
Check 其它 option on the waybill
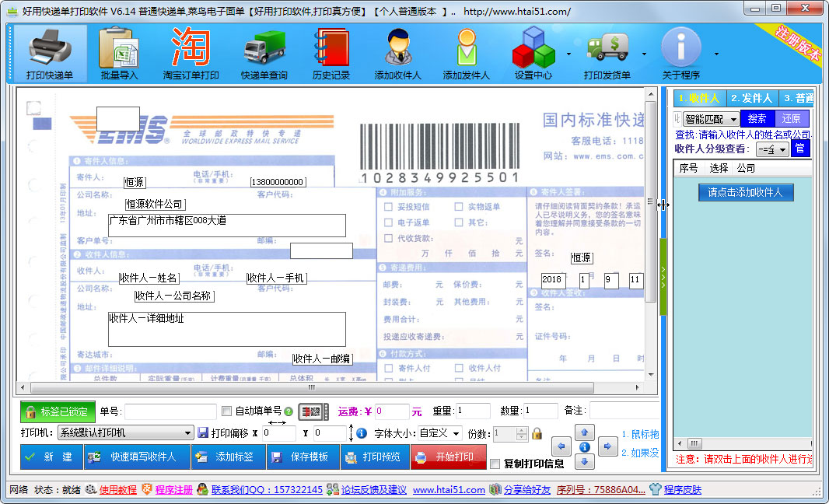(458, 222)
